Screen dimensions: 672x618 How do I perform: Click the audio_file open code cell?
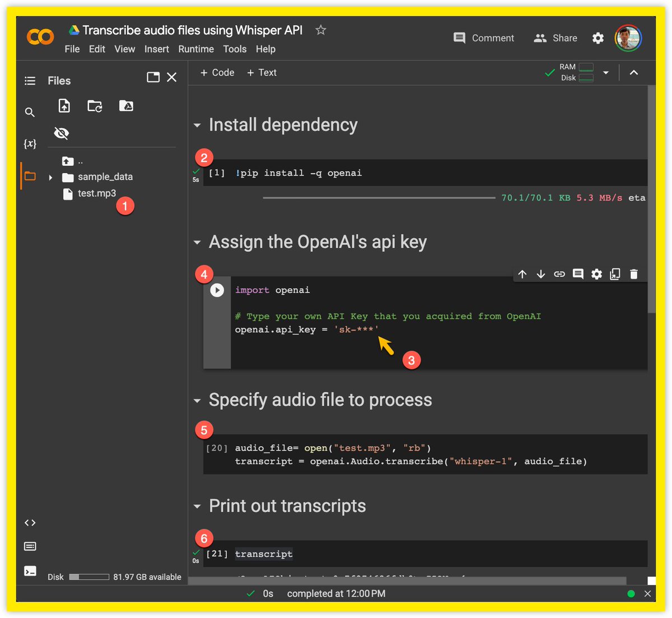pyautogui.click(x=424, y=454)
